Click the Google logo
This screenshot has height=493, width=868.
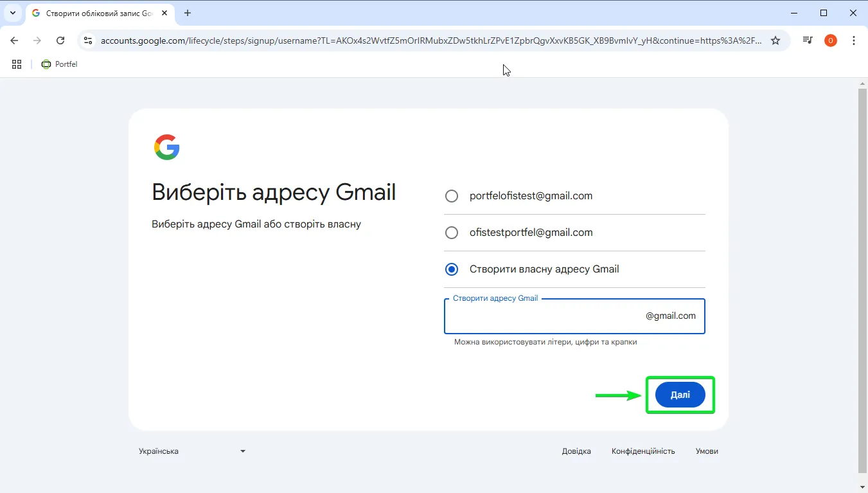[x=167, y=147]
